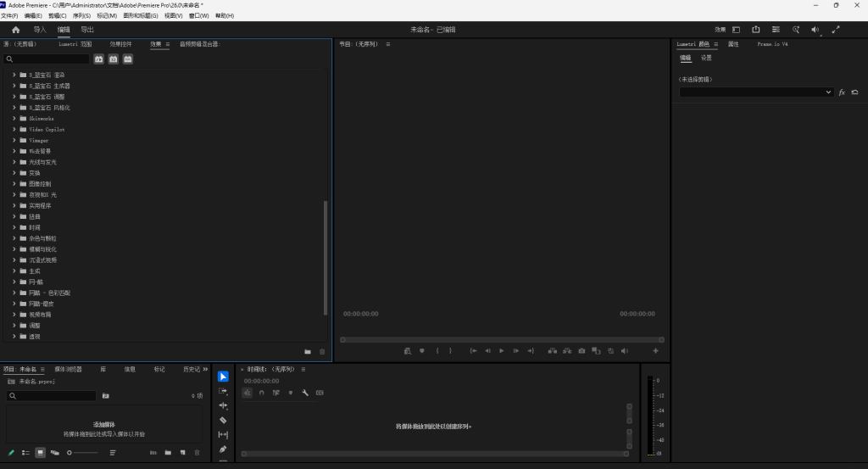Click the 32-bit Color effects filter icon

click(x=113, y=59)
